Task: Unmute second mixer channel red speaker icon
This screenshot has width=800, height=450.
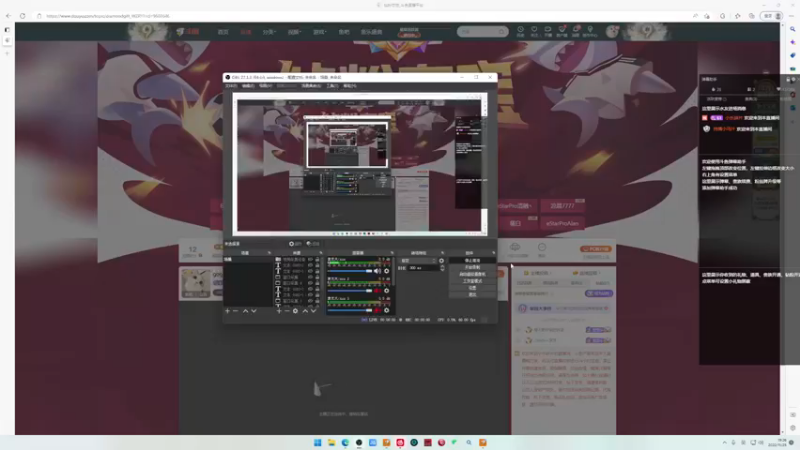Action: click(x=377, y=291)
